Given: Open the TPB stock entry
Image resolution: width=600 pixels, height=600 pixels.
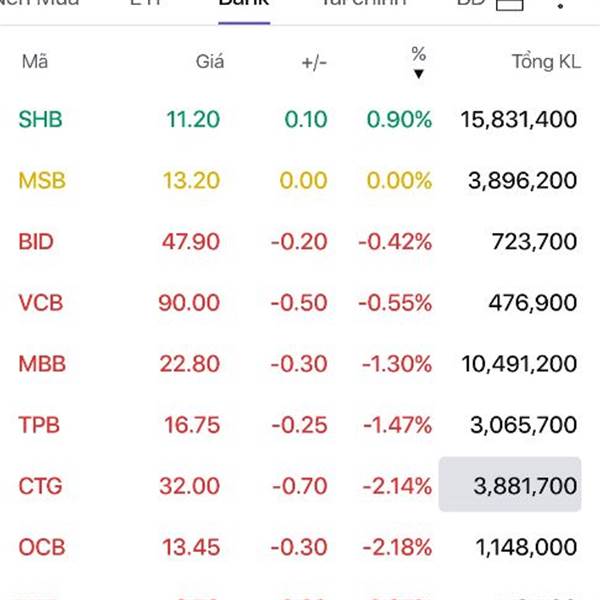Looking at the screenshot, I should point(298,425).
